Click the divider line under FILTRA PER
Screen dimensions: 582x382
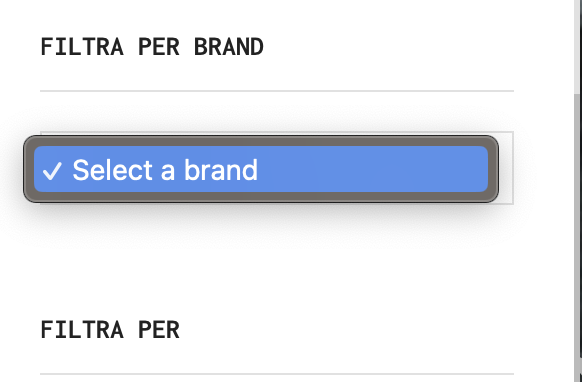coord(277,374)
